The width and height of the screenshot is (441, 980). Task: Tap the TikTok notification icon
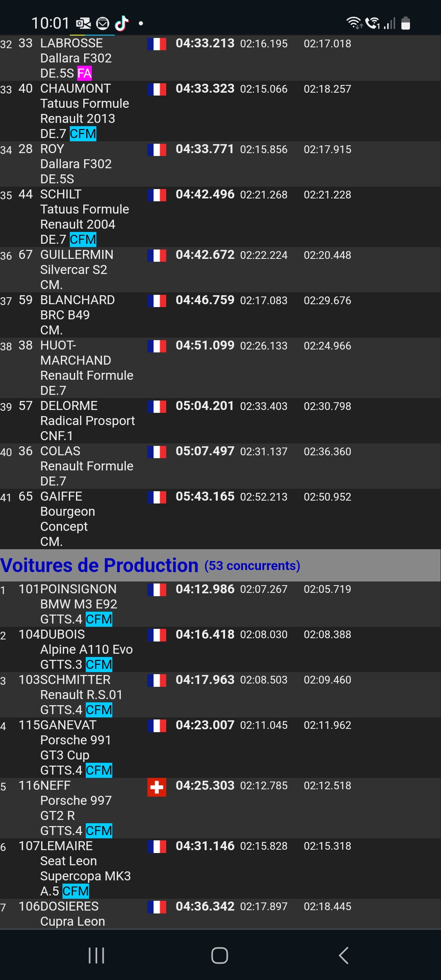122,23
